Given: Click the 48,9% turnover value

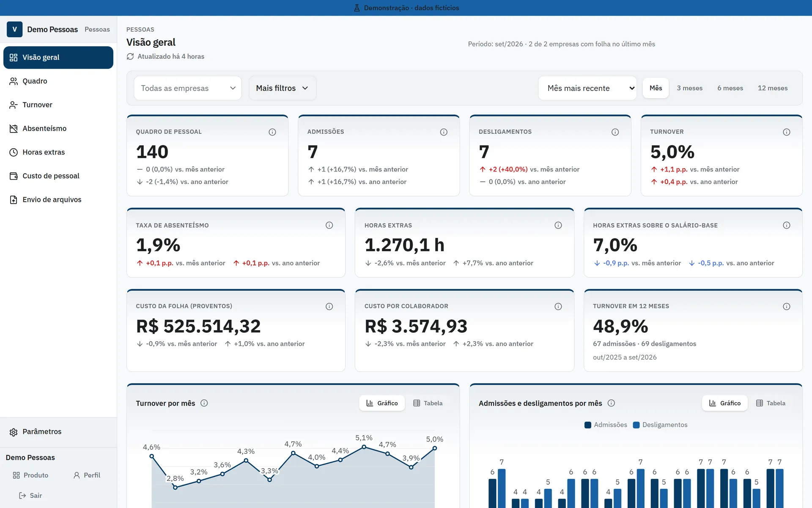Looking at the screenshot, I should [620, 326].
